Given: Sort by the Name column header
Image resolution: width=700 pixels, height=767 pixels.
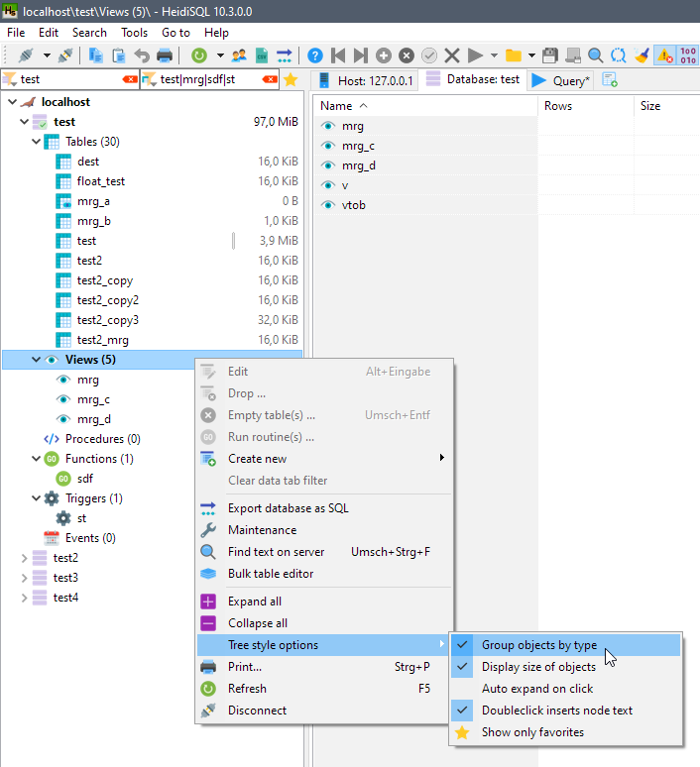Looking at the screenshot, I should (425, 106).
